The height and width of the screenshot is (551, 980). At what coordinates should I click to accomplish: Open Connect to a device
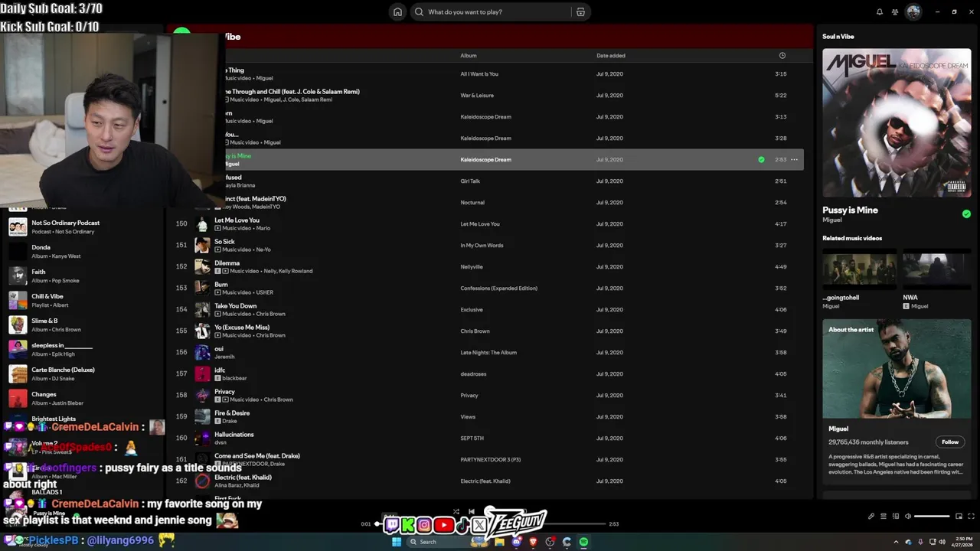[x=896, y=517]
